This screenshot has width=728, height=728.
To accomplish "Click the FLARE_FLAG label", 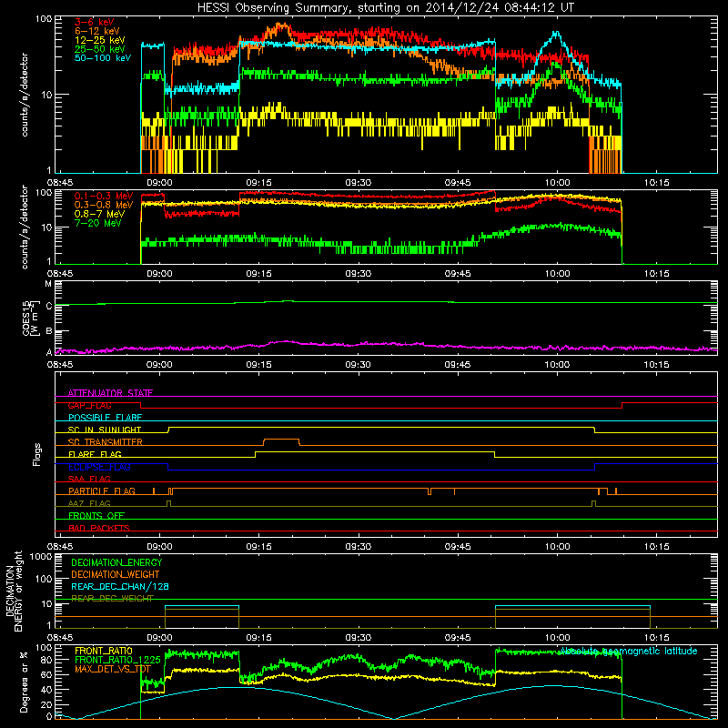I will point(95,454).
